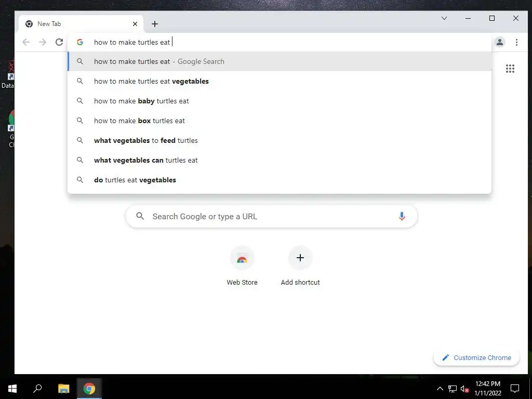Start voice search with the microphone icon

[402, 217]
